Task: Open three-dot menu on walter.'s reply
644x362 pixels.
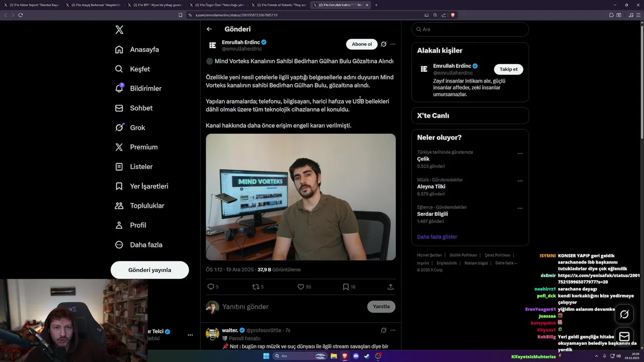Action: (x=393, y=330)
